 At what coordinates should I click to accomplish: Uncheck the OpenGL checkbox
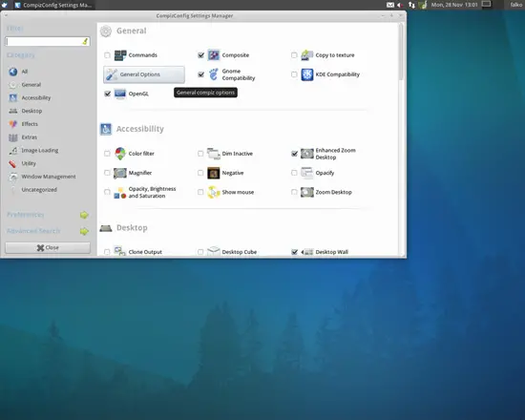(107, 94)
